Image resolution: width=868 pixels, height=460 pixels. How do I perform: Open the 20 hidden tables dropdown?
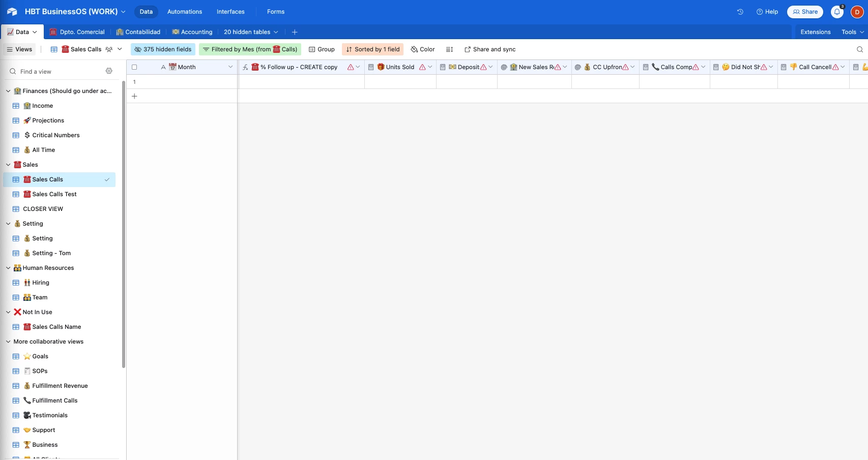tap(251, 32)
